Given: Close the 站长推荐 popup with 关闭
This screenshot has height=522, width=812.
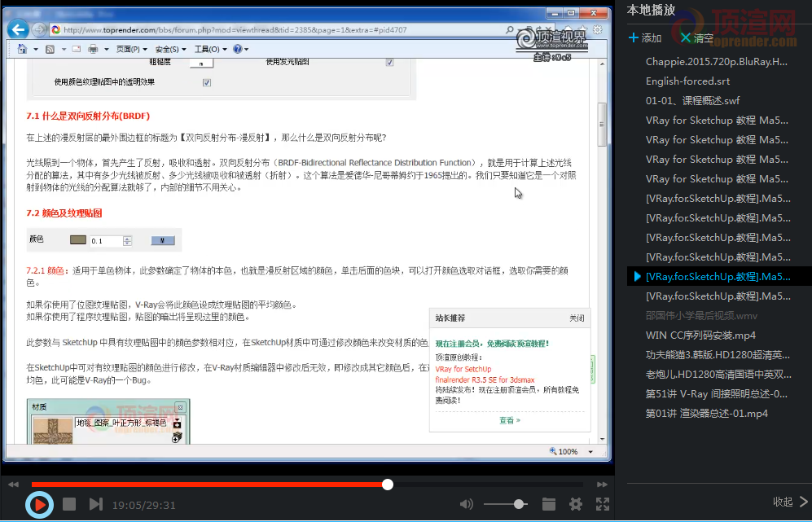Looking at the screenshot, I should [x=577, y=318].
